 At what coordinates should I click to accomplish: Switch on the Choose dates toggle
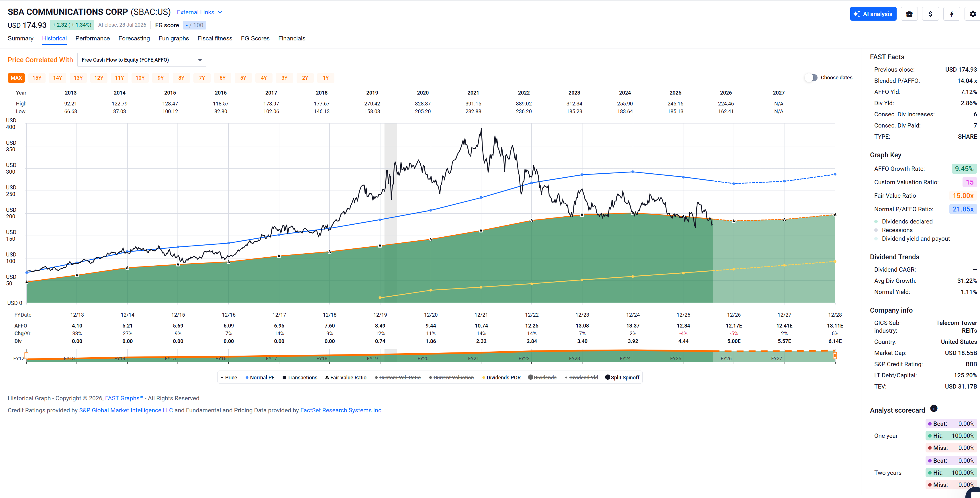click(811, 78)
